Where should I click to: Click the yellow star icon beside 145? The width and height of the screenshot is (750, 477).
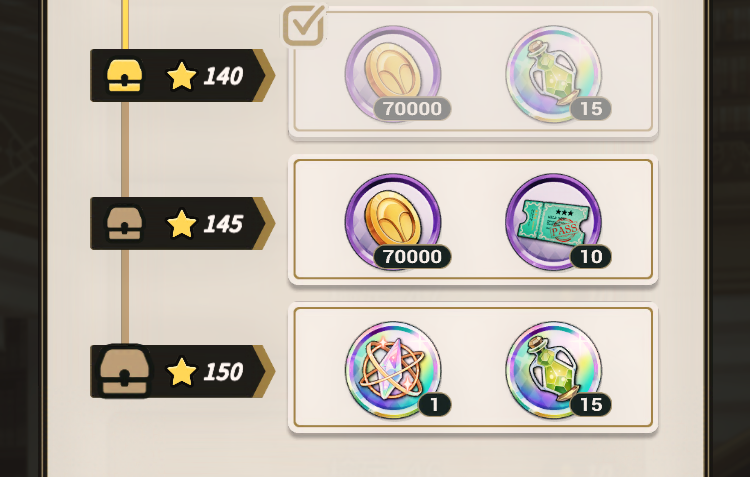[x=182, y=223]
